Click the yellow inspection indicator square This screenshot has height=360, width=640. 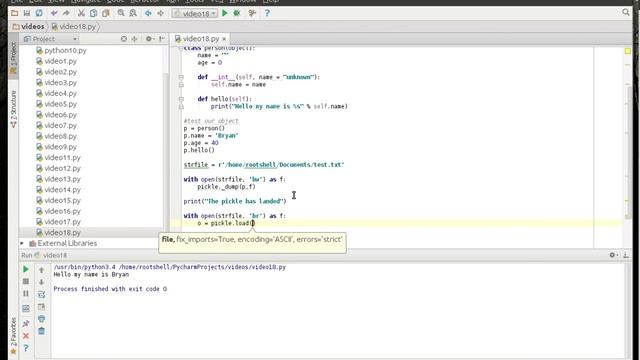627,51
